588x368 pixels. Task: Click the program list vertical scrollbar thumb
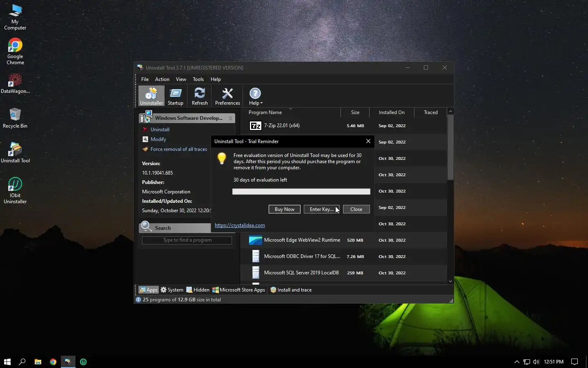click(x=450, y=147)
